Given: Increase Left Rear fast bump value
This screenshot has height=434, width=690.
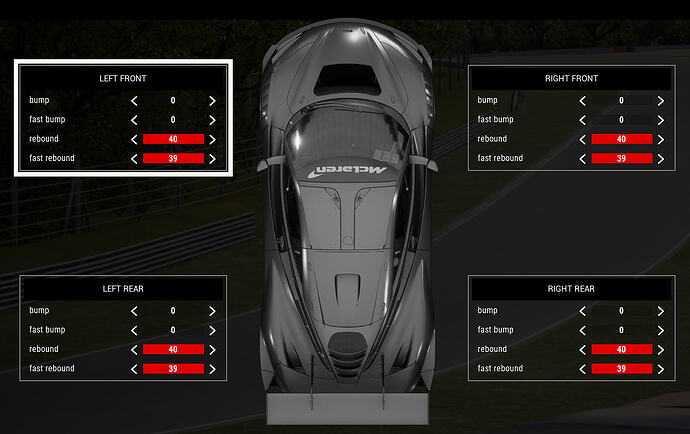Looking at the screenshot, I should coord(213,331).
